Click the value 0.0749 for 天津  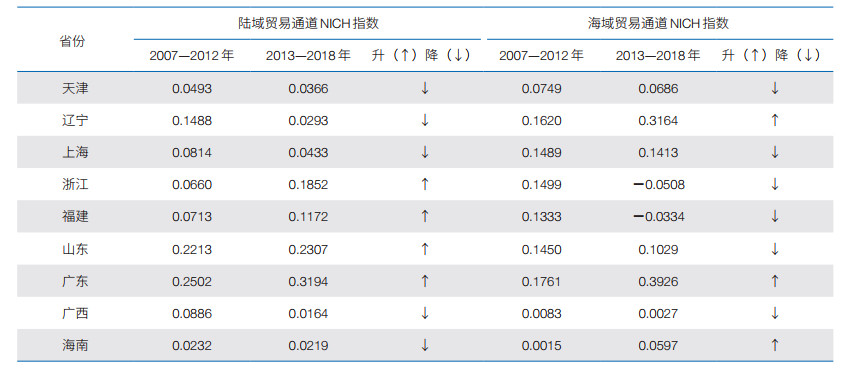(541, 89)
